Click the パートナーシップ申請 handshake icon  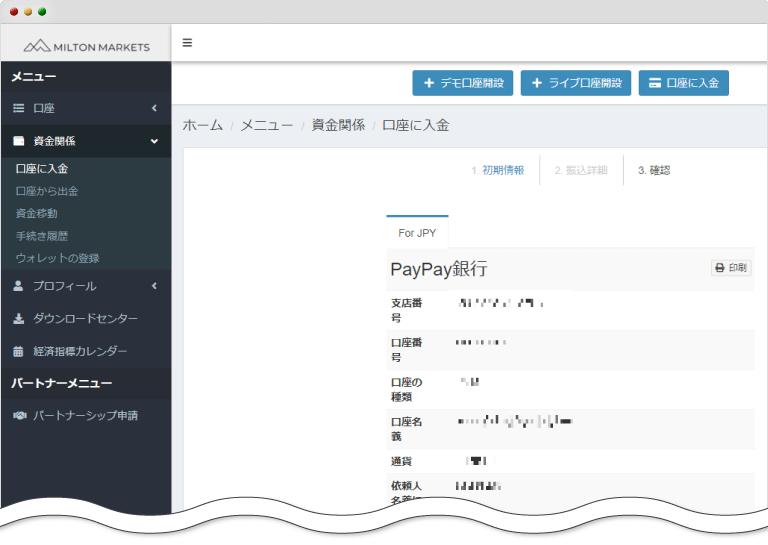pyautogui.click(x=19, y=416)
